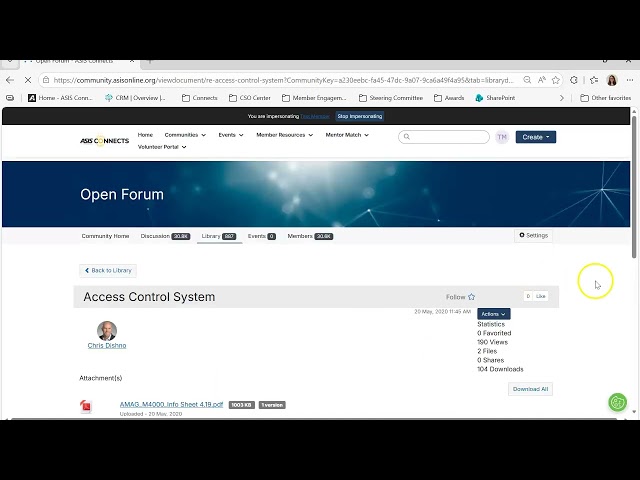Click the Stop Impersonating button
Viewport: 640px width, 480px height.
click(360, 116)
